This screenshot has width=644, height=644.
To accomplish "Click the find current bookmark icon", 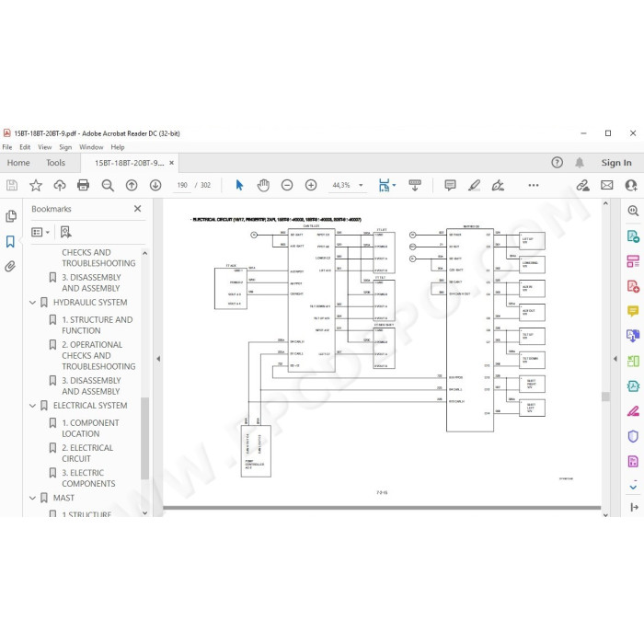I will pos(65,233).
